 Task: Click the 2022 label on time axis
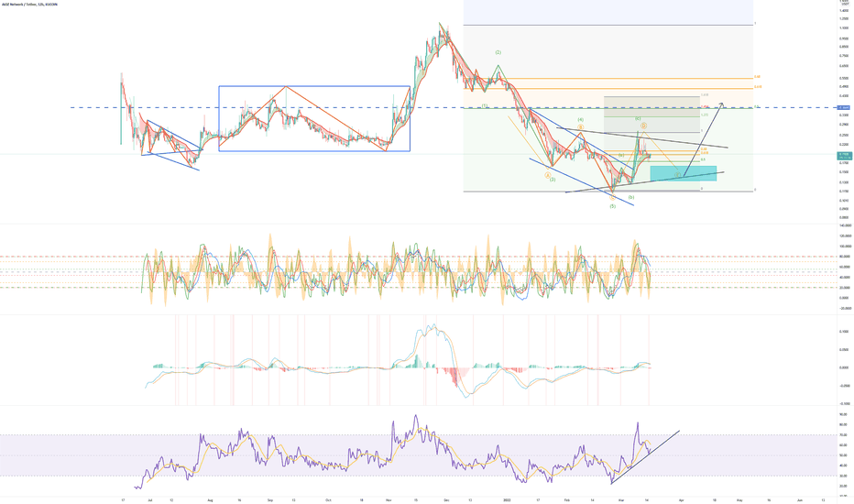507,499
